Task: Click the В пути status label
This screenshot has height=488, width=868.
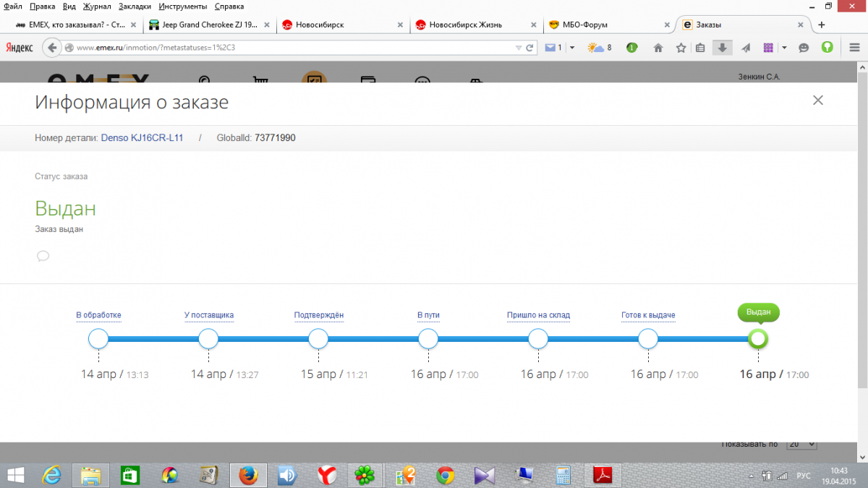Action: (x=428, y=315)
